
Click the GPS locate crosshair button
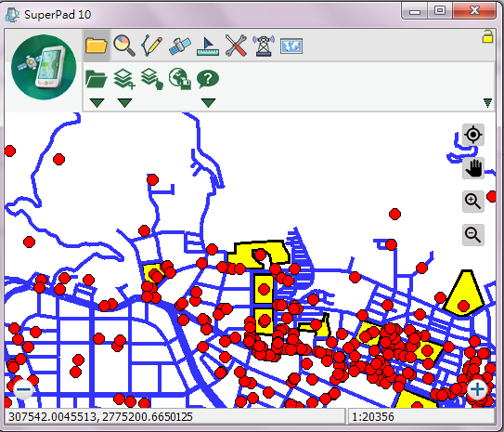[x=473, y=135]
